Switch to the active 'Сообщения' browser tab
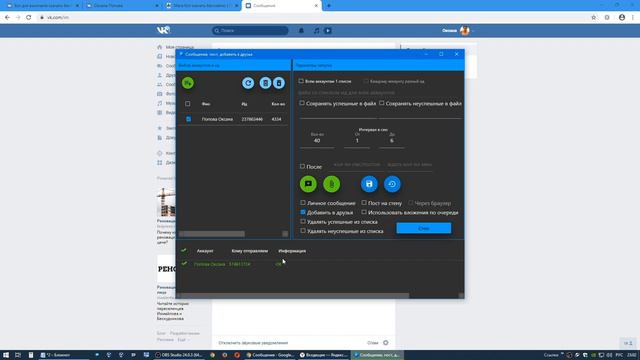 tap(282, 6)
